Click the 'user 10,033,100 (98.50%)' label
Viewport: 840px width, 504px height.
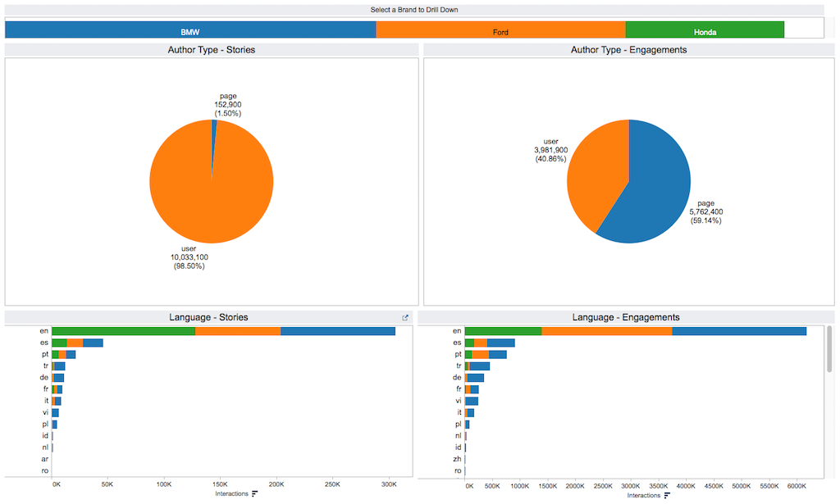click(x=189, y=257)
